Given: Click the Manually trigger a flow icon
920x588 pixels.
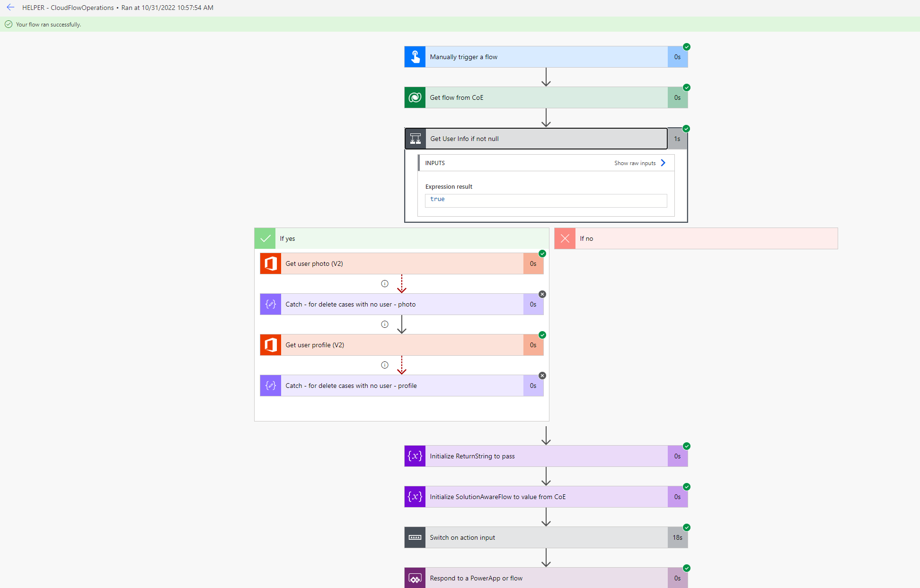Looking at the screenshot, I should (415, 56).
